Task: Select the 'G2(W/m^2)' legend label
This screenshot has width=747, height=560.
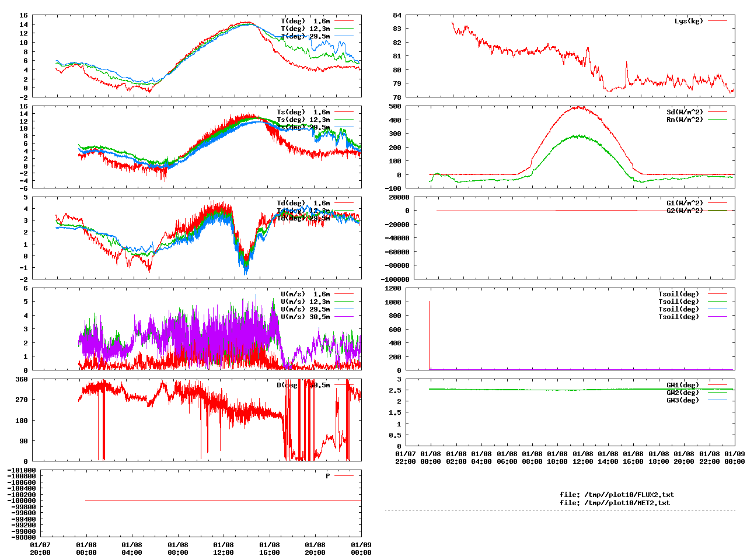Action: click(x=685, y=211)
